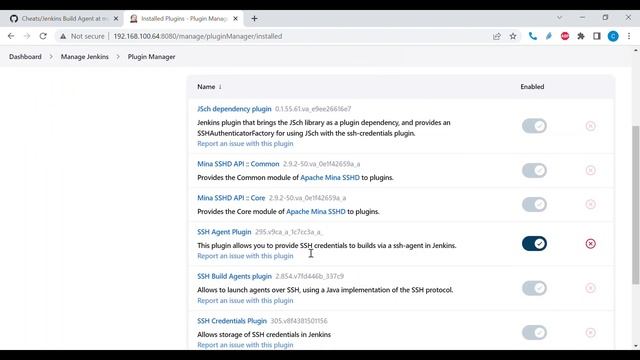Viewport: 640px width, 360px height.
Task: Follow Apache Mina SSHD link in Common description
Action: tap(330, 178)
